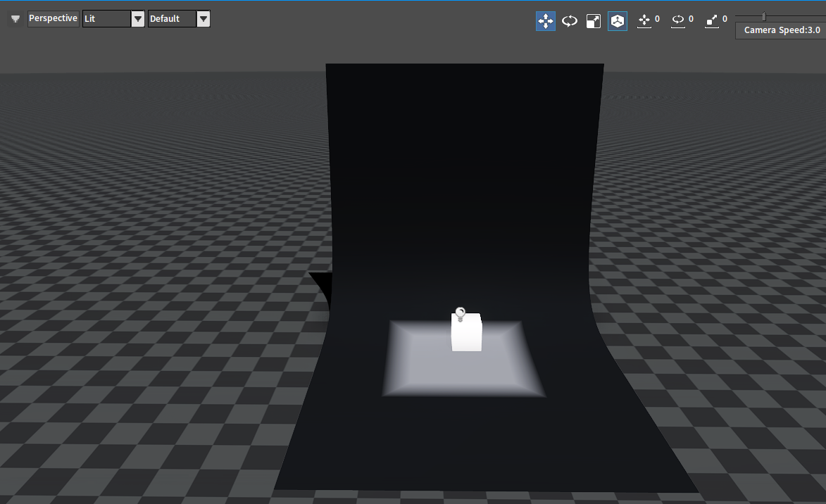Select the Rotate gizmo tool

(x=570, y=21)
